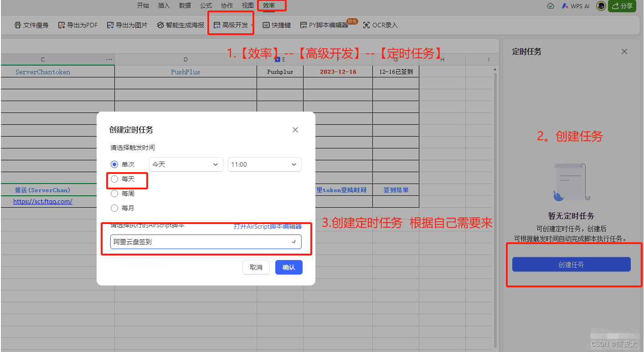Click 导出为图片 in the toolbar
This screenshot has height=352, width=644.
(127, 26)
